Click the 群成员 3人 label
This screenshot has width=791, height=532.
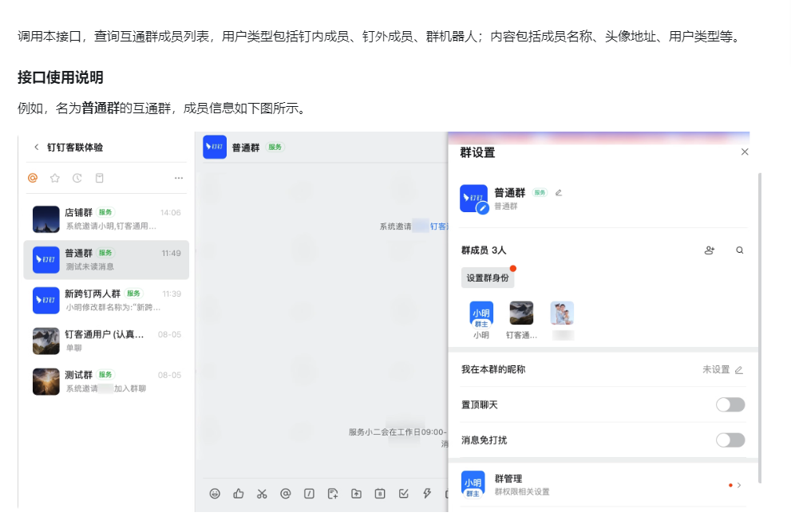tap(484, 250)
